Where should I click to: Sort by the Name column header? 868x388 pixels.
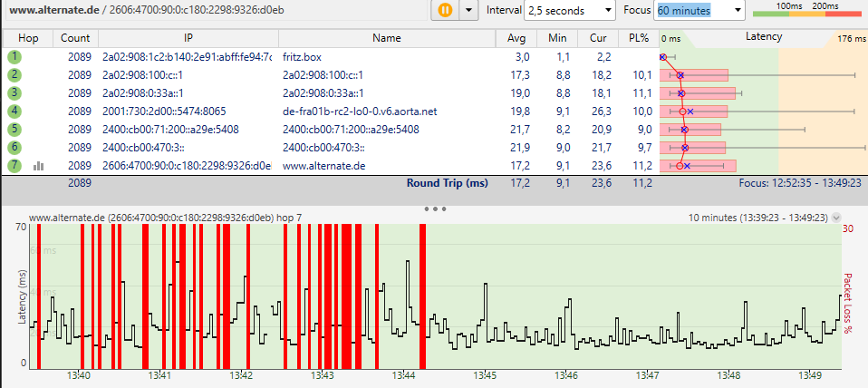point(387,38)
